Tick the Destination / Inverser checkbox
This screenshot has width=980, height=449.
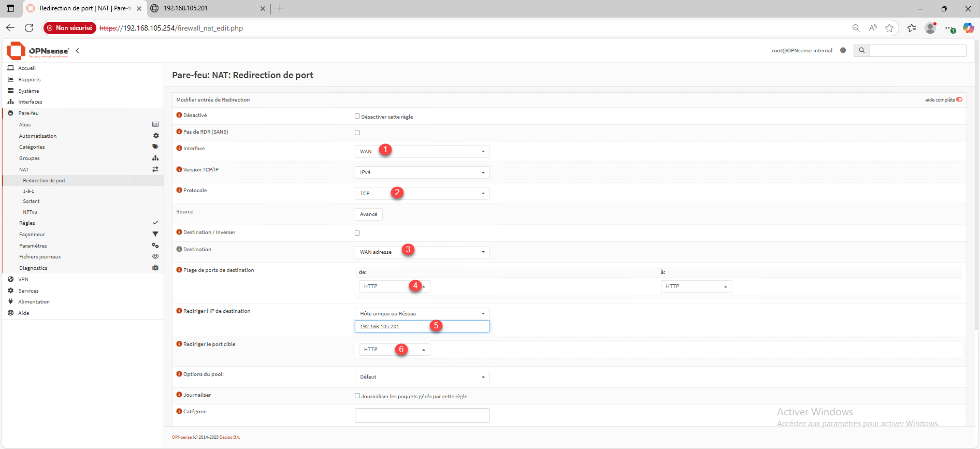coord(357,233)
